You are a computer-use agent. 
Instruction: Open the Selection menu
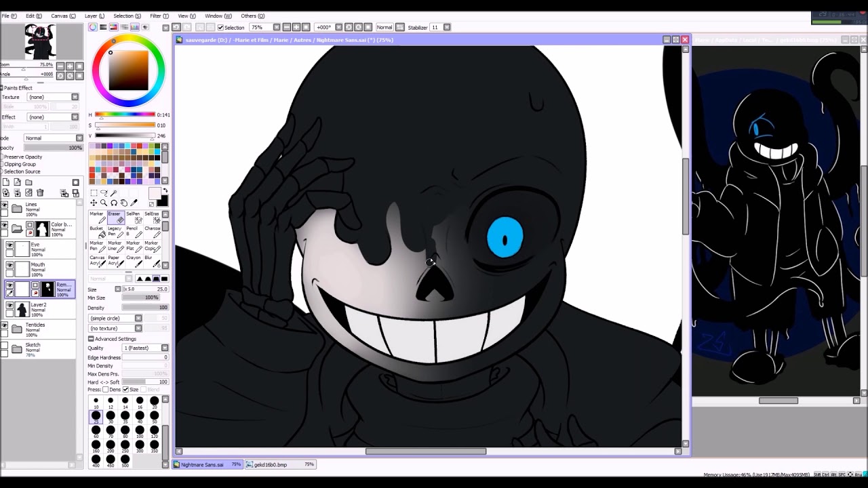click(x=127, y=16)
